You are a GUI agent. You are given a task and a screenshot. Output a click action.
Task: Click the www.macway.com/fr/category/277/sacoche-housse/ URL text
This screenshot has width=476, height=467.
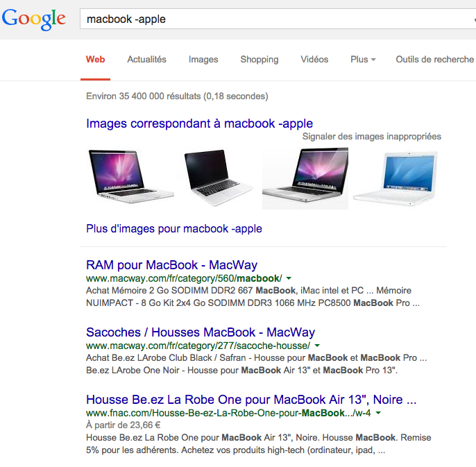point(198,346)
